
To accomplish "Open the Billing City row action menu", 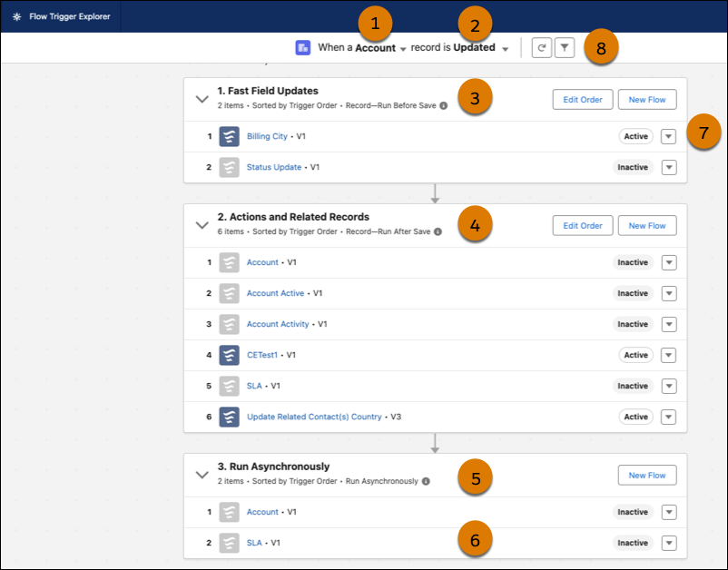I will [x=669, y=136].
